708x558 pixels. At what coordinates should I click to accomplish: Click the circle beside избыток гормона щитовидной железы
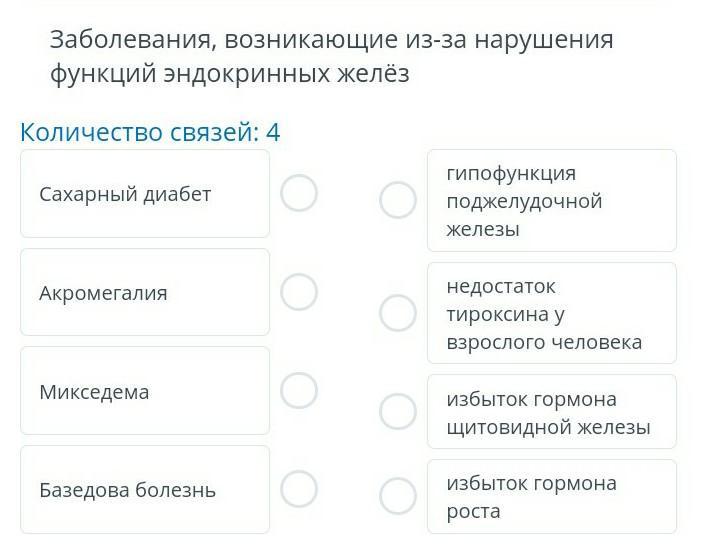pyautogui.click(x=398, y=411)
